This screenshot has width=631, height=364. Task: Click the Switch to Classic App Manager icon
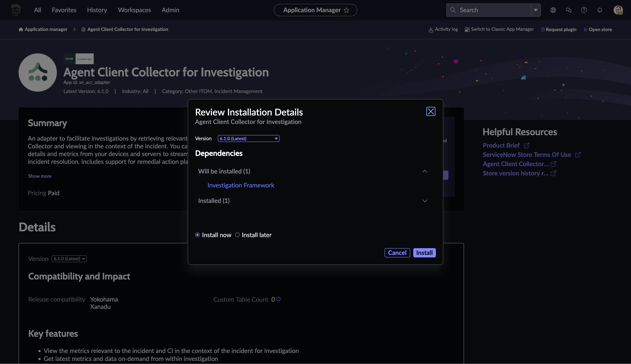467,30
